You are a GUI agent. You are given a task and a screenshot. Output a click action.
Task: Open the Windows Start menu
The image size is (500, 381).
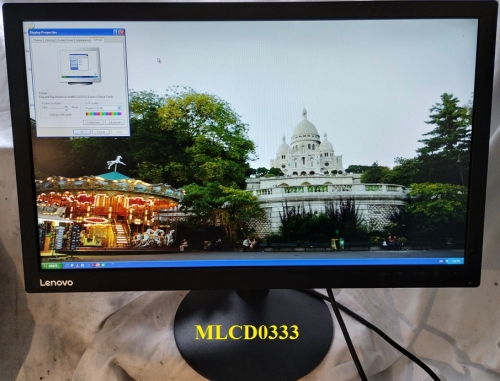point(52,266)
